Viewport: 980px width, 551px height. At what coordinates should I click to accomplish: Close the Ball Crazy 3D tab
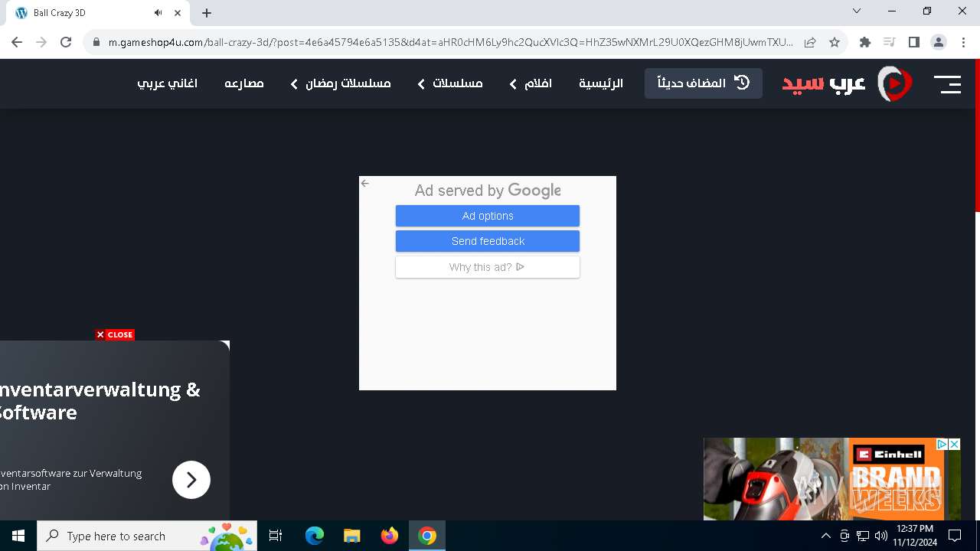pyautogui.click(x=178, y=13)
